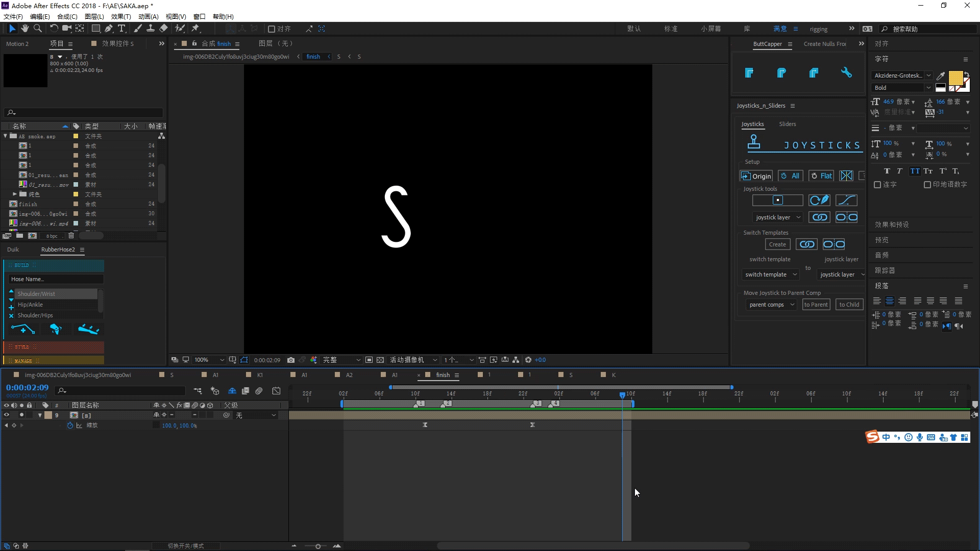Open the 效果(T) menu
The width and height of the screenshot is (980, 551).
[120, 16]
